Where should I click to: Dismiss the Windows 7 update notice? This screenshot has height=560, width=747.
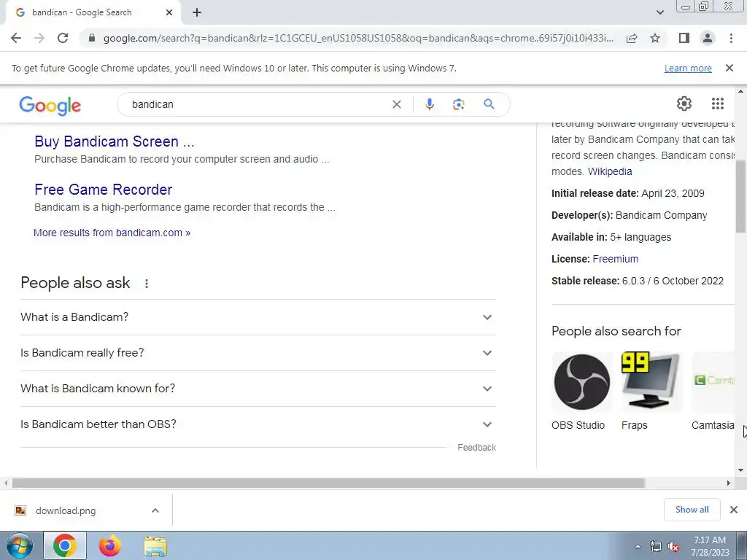click(x=729, y=68)
